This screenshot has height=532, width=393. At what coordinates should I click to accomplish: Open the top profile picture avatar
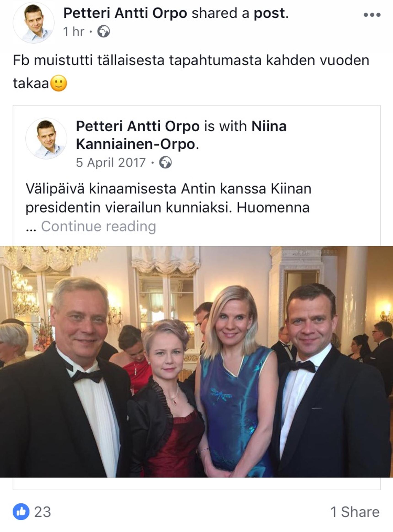[x=34, y=23]
